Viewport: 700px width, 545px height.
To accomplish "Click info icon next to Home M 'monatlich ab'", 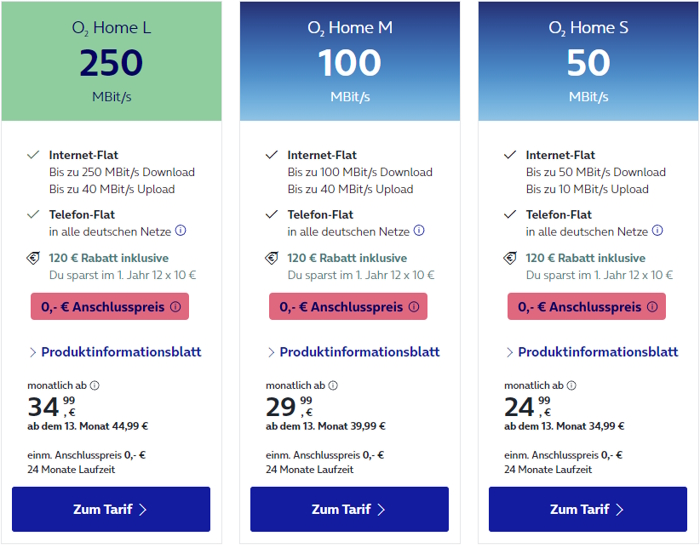I will (333, 386).
